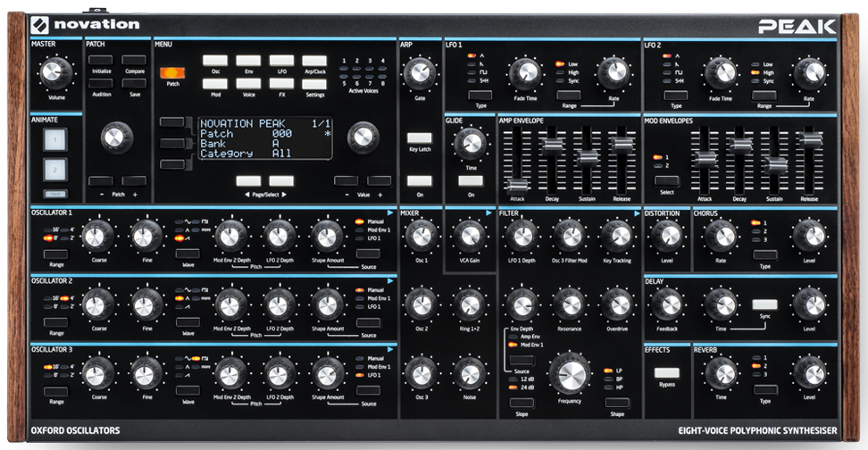
Task: Toggle Animate button 2
Action: 55,170
